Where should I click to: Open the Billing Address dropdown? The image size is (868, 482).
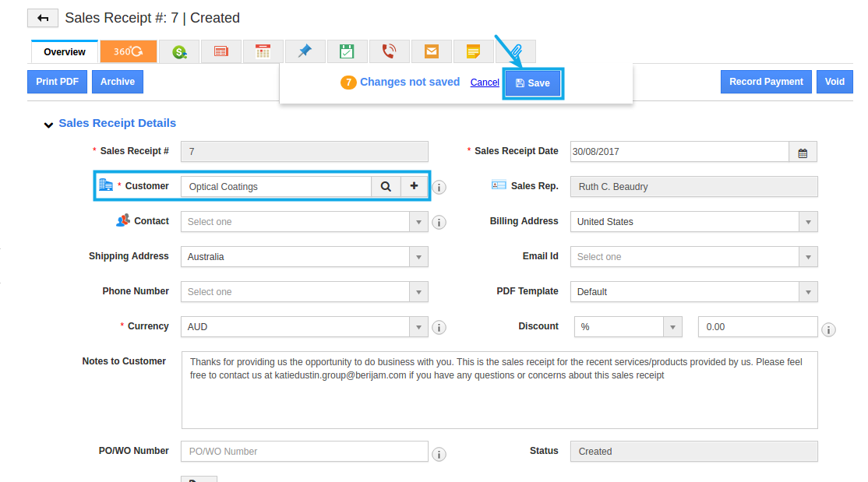(x=694, y=222)
